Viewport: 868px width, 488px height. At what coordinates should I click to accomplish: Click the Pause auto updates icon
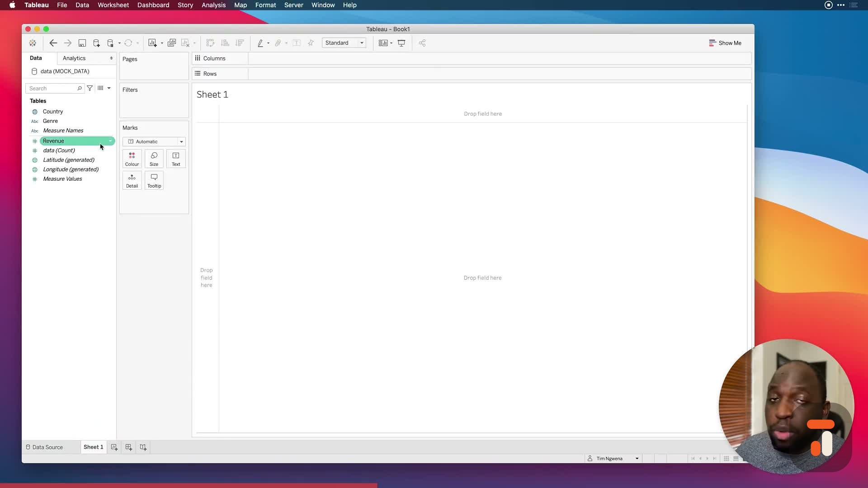tap(110, 43)
